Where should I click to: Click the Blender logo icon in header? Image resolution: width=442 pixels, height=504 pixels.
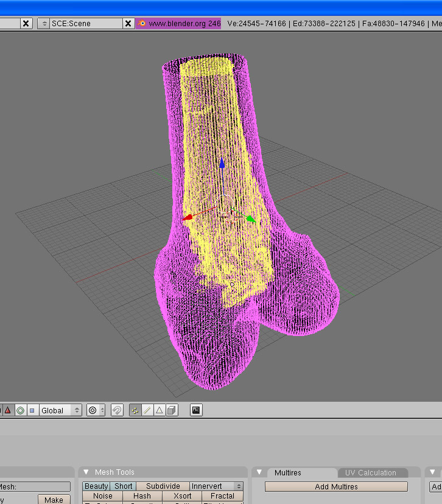(x=142, y=23)
